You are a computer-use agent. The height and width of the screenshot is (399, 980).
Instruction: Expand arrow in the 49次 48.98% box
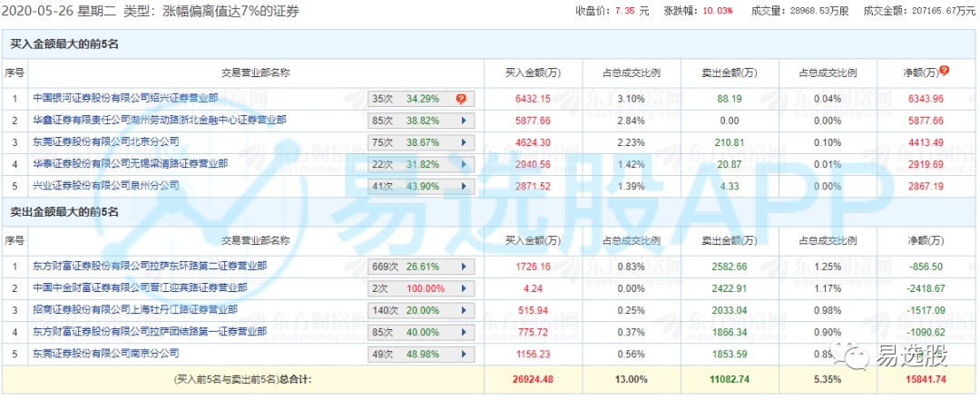pyautogui.click(x=464, y=354)
